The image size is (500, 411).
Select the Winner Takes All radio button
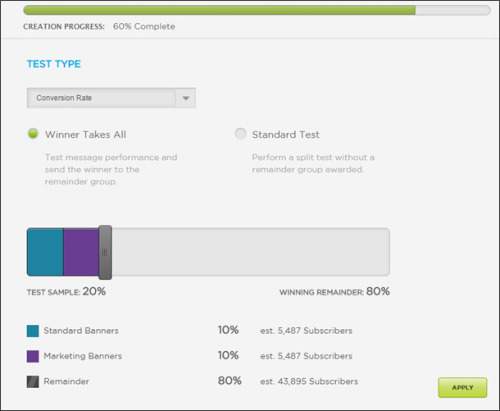point(33,134)
